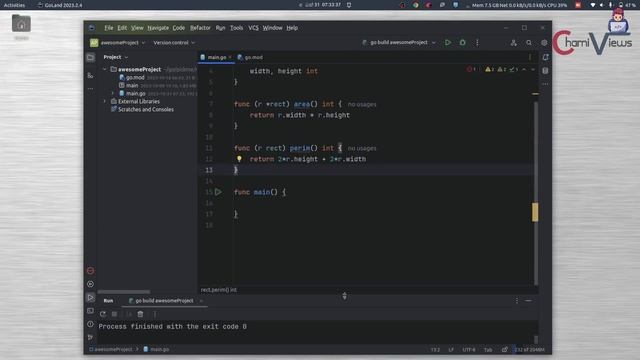The height and width of the screenshot is (360, 640).
Task: Open the Code menu
Action: [179, 28]
